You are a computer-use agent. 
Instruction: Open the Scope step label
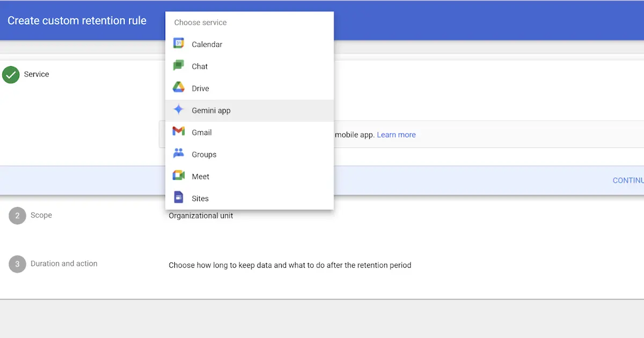[41, 215]
